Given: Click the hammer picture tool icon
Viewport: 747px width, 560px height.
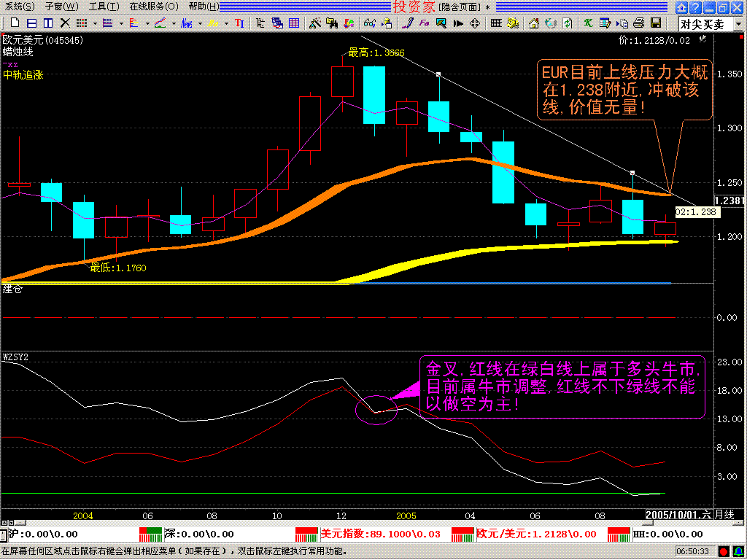Looking at the screenshot, I should pyautogui.click(x=441, y=23).
